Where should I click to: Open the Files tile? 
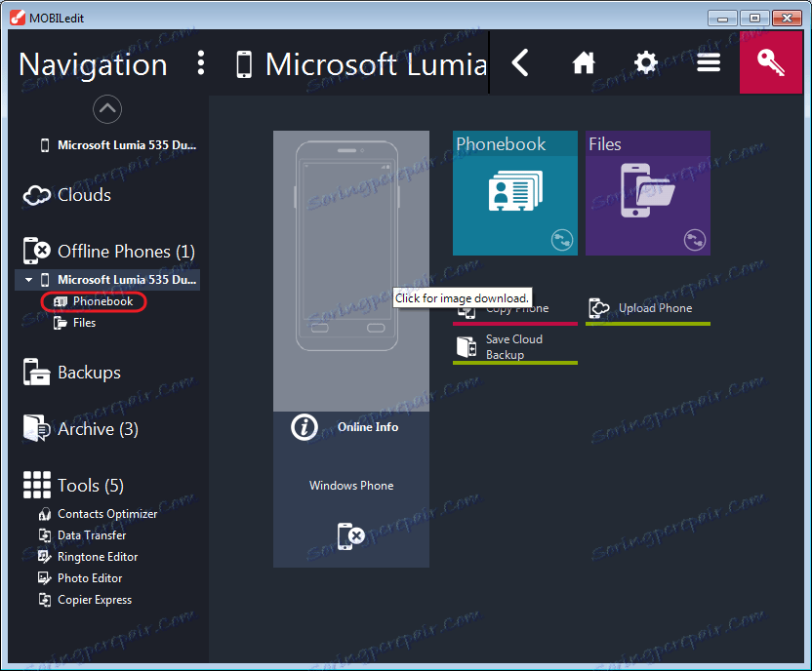[x=647, y=192]
